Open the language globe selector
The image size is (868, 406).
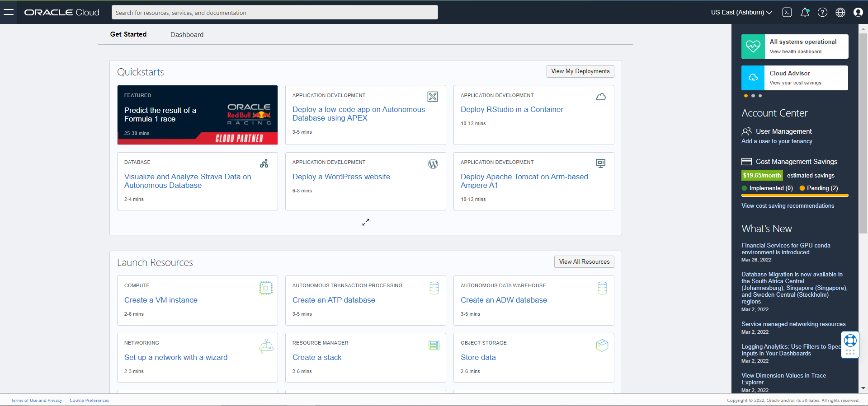coord(840,12)
